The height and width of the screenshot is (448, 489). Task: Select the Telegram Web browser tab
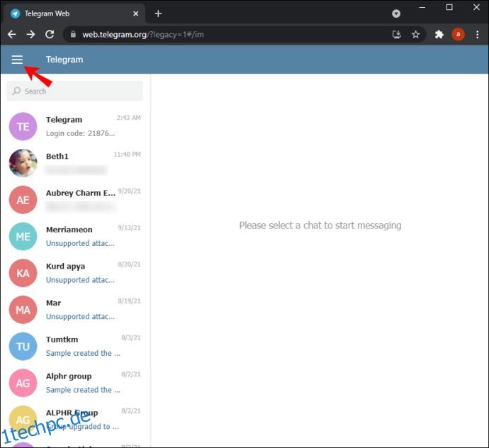click(x=74, y=13)
